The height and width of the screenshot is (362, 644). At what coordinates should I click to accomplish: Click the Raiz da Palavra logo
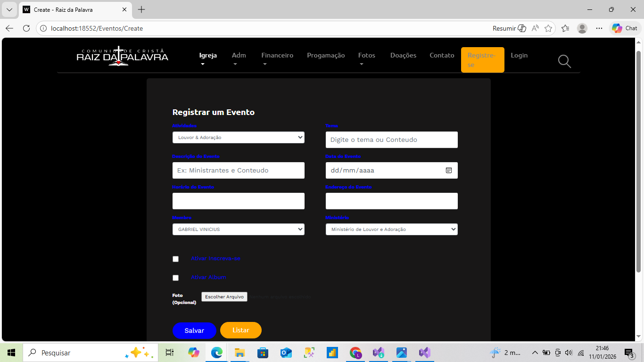(123, 56)
